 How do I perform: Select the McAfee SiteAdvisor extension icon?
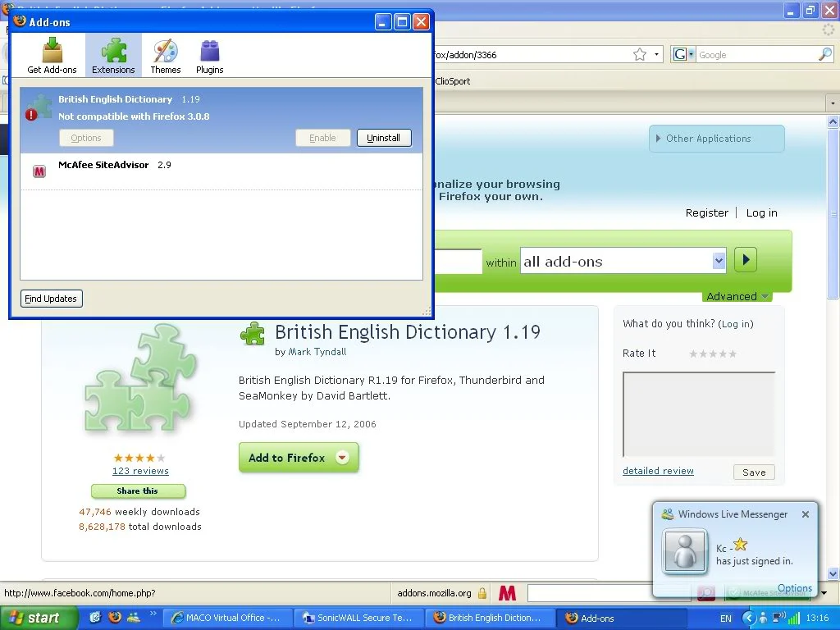point(39,171)
